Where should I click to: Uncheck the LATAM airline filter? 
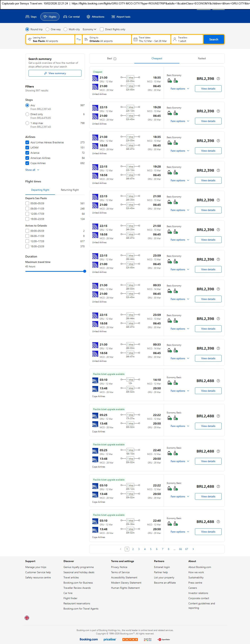[x=27, y=148]
